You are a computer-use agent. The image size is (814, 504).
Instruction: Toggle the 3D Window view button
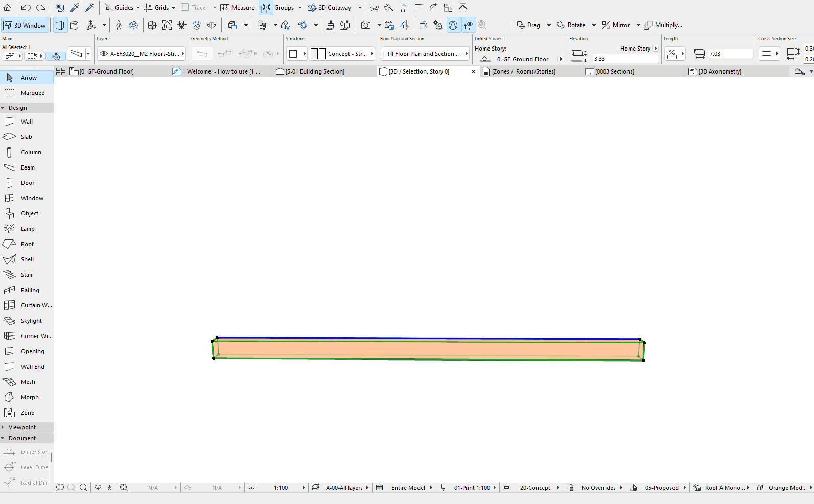click(25, 25)
